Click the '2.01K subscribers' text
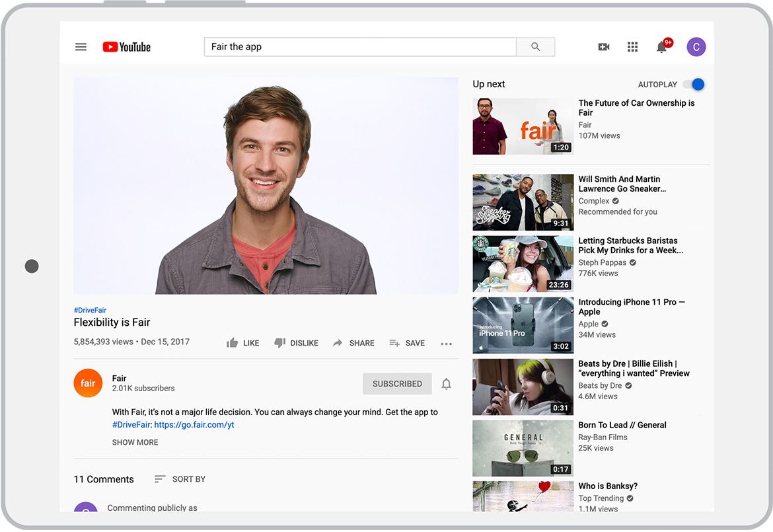The height and width of the screenshot is (532, 773). point(143,389)
